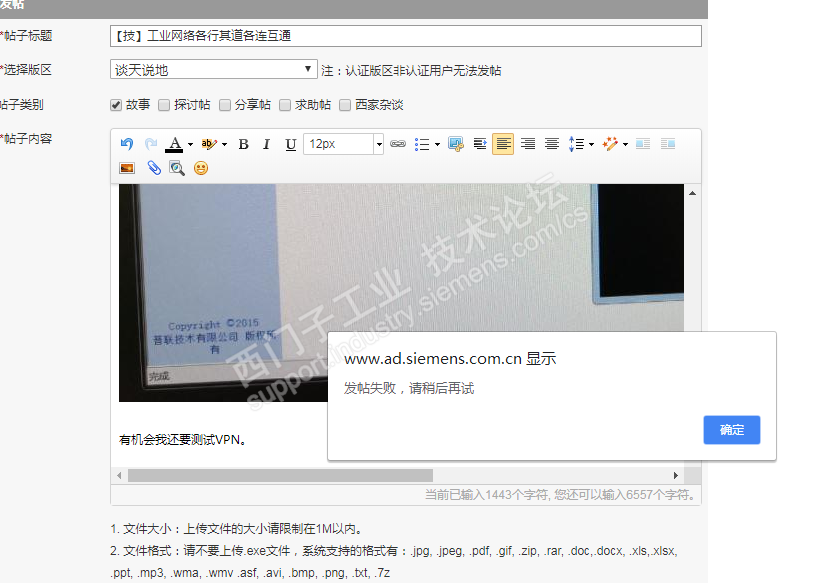Click the image-with-link toolbar icon
Viewport: 814px width, 583px height.
[x=456, y=144]
